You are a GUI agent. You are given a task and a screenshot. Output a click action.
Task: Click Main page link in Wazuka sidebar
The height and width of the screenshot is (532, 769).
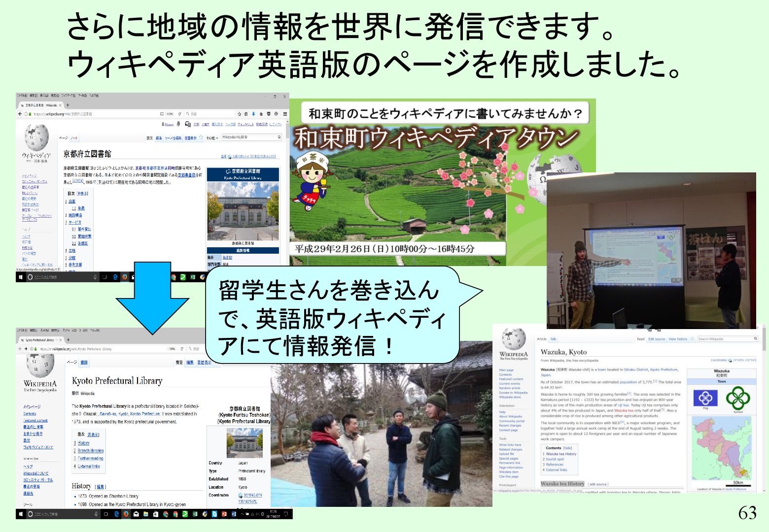click(x=506, y=370)
